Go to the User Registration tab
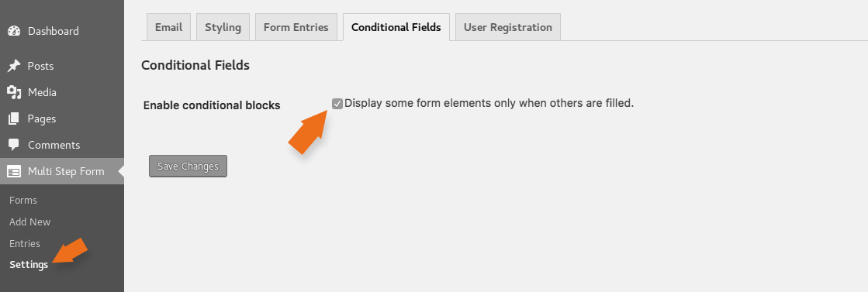This screenshot has height=292, width=868. [507, 27]
